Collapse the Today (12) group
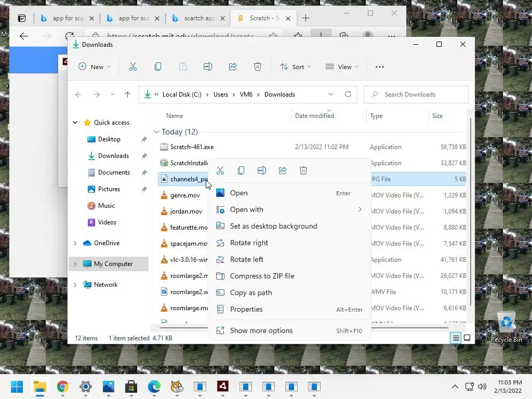The width and height of the screenshot is (532, 399). [156, 131]
